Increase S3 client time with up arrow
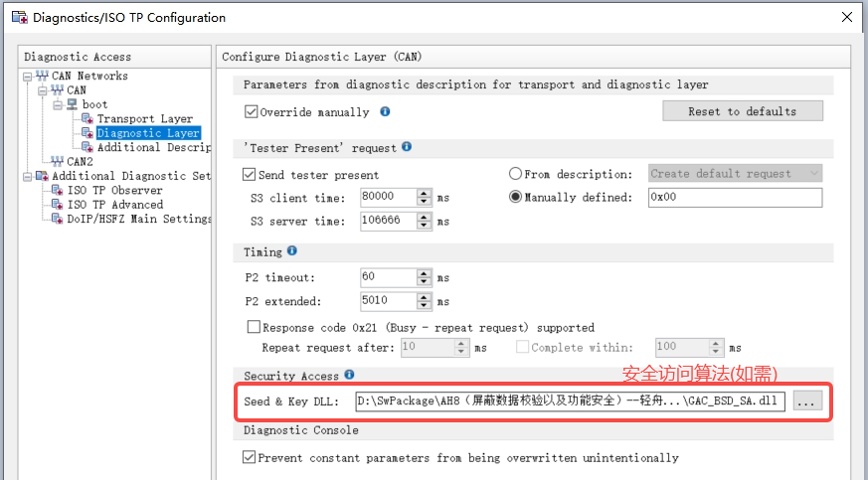The width and height of the screenshot is (868, 480). pyautogui.click(x=424, y=193)
